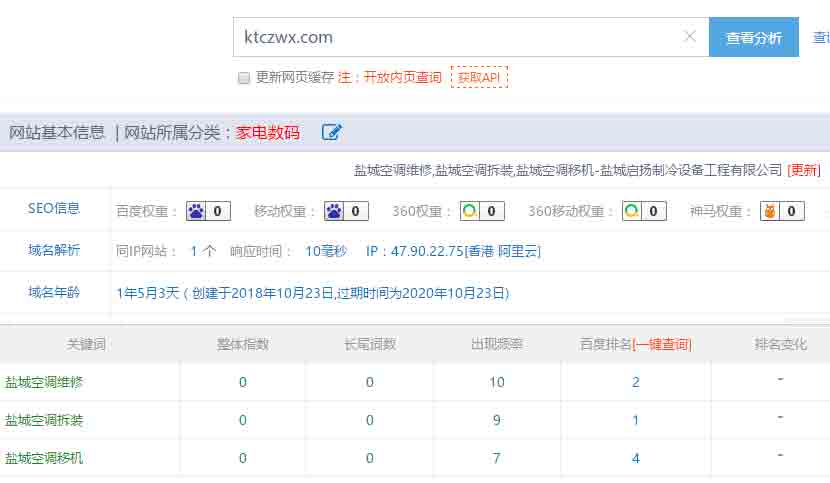Image resolution: width=830 pixels, height=483 pixels.
Task: Open the keyword 盐城空调维修
Action: [x=44, y=382]
